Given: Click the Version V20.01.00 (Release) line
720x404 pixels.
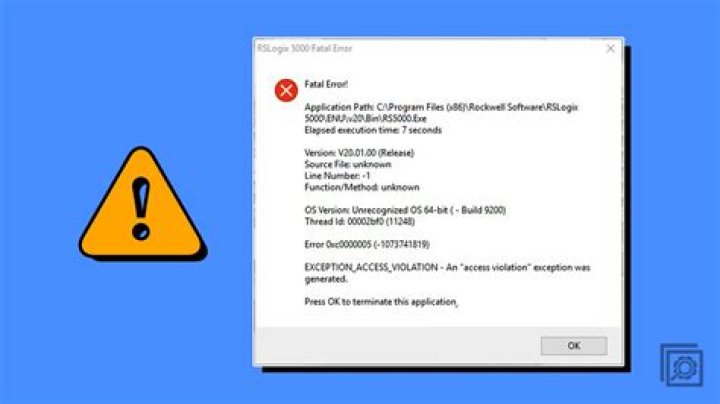Looking at the screenshot, I should 359,153.
